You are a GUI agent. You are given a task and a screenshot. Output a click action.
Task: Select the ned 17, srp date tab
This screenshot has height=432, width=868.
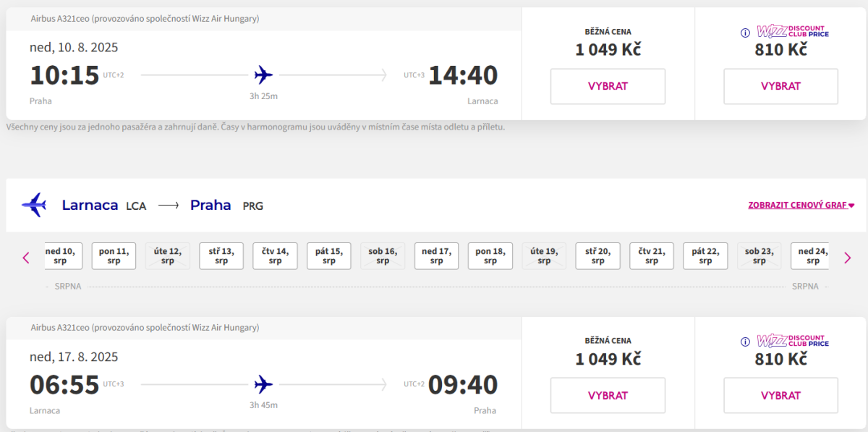point(436,256)
